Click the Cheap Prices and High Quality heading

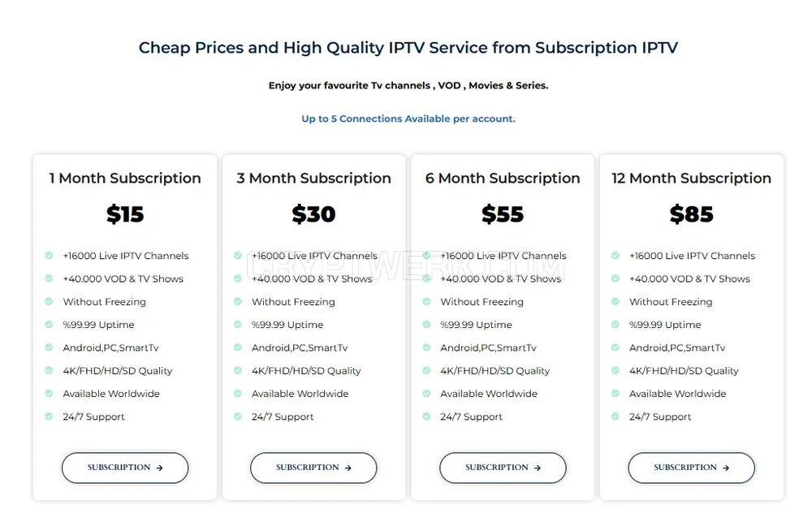[x=408, y=48]
